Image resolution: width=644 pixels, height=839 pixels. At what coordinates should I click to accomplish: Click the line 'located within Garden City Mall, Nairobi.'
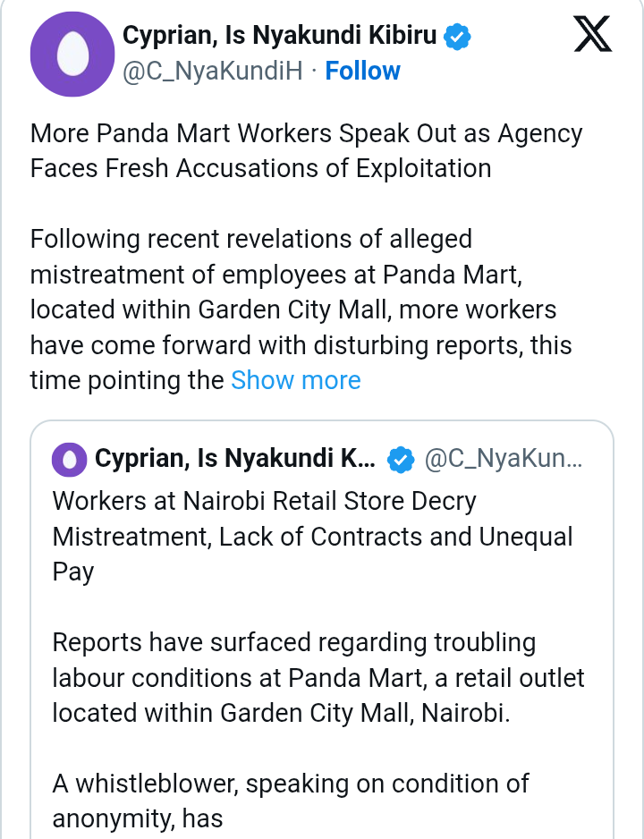pyautogui.click(x=279, y=712)
